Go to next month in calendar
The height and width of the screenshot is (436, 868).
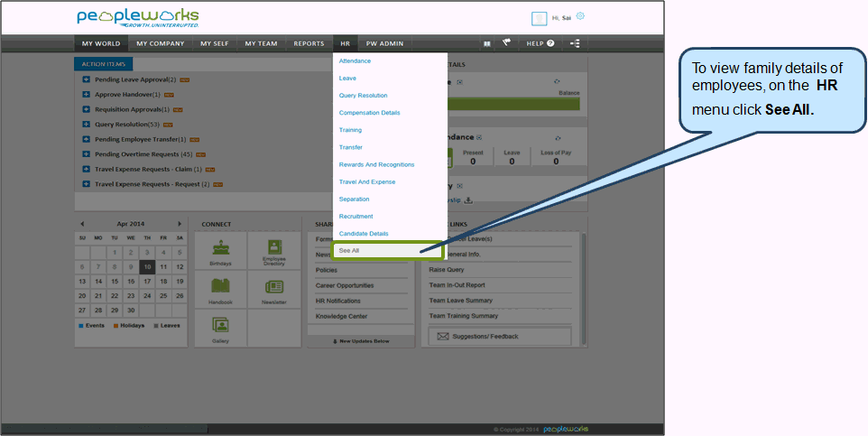point(180,224)
